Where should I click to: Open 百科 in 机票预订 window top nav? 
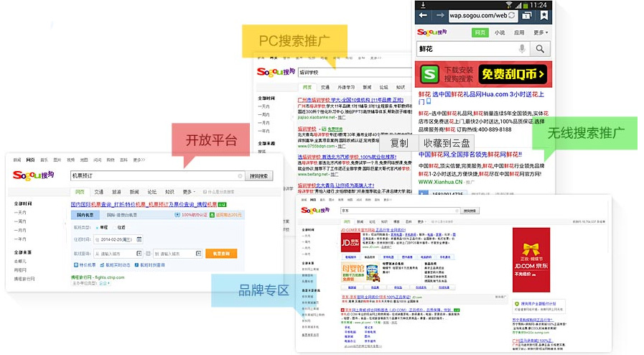pos(123,160)
